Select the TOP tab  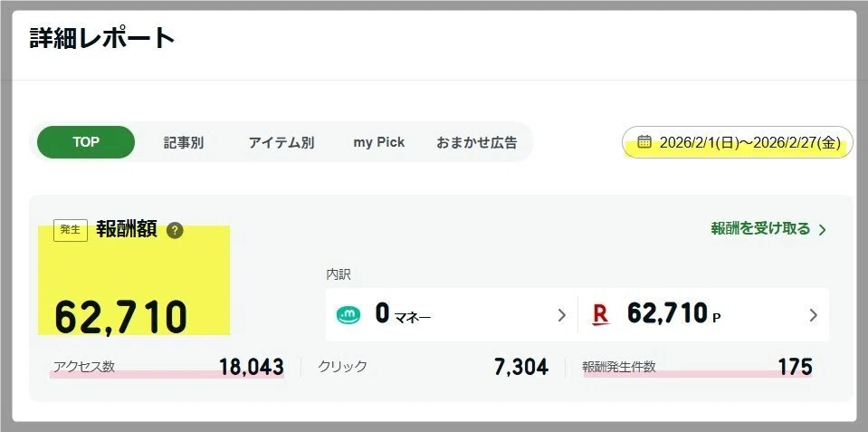(86, 142)
